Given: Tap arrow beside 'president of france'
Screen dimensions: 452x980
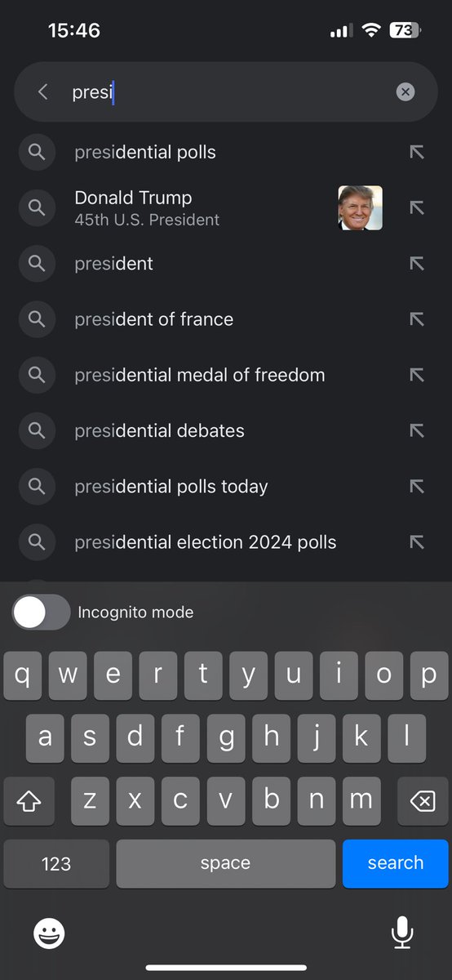Looking at the screenshot, I should [417, 319].
